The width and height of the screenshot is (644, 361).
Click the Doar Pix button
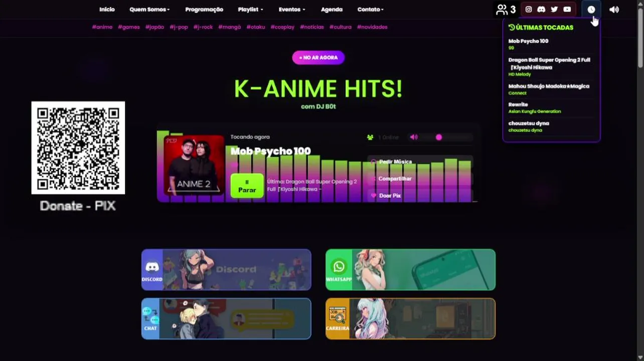[419, 196]
